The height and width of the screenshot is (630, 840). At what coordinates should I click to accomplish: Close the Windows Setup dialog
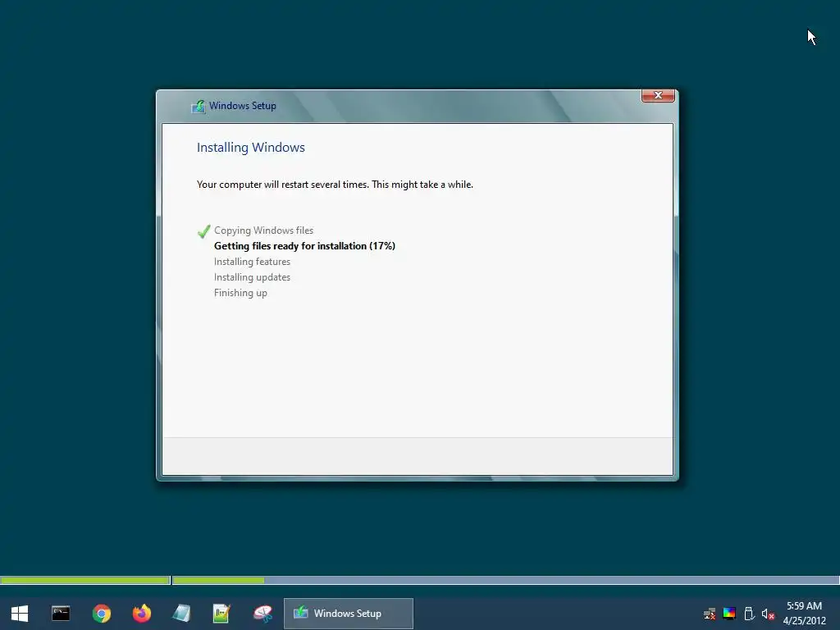[658, 95]
